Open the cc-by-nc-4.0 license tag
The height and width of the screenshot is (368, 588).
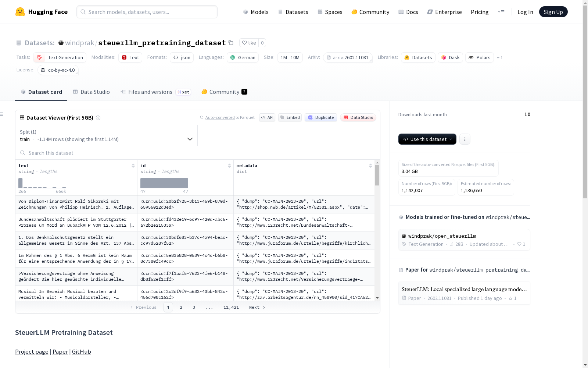(58, 70)
